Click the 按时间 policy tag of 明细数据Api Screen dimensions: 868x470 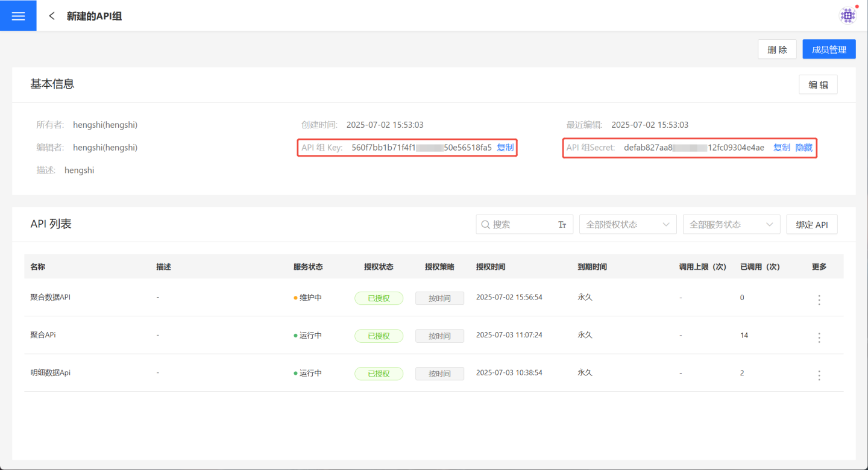(439, 374)
